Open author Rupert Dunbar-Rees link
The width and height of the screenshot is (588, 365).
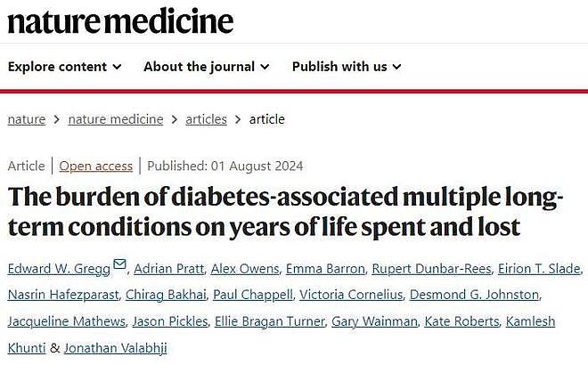coord(431,269)
